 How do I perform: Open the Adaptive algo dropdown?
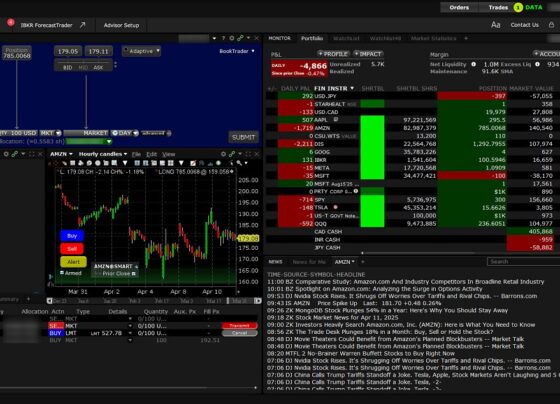click(x=141, y=51)
